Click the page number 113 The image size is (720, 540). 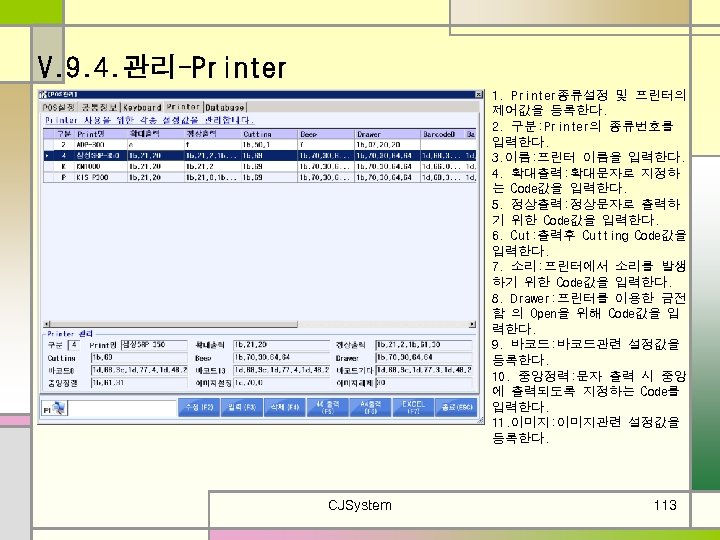pyautogui.click(x=665, y=506)
